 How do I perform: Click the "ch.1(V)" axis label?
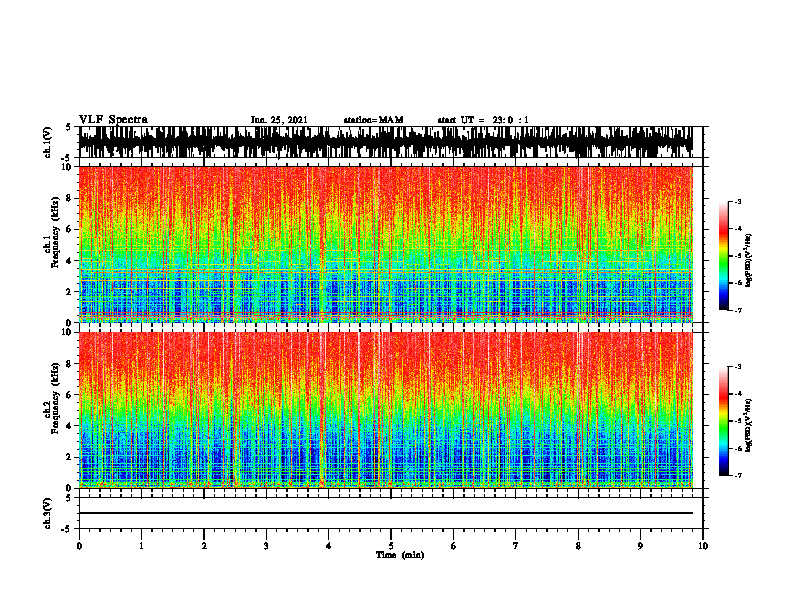(47, 142)
